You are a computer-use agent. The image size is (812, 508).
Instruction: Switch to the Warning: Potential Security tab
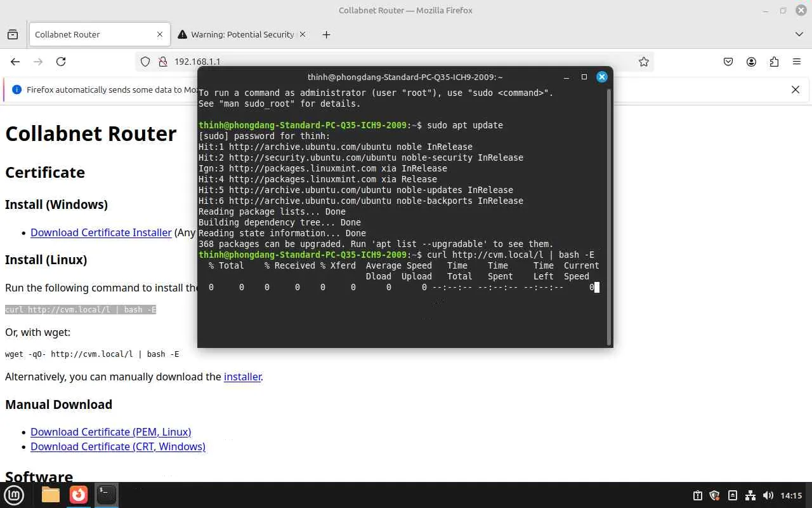coord(242,34)
